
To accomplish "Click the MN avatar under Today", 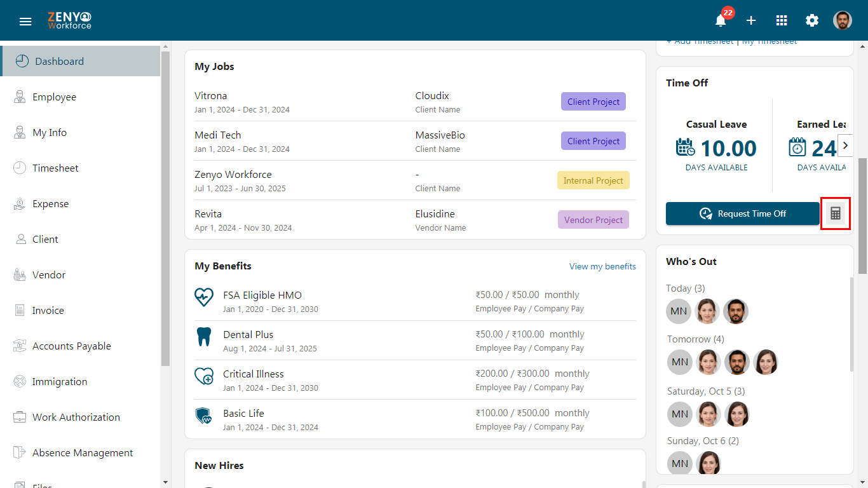I will pos(679,311).
